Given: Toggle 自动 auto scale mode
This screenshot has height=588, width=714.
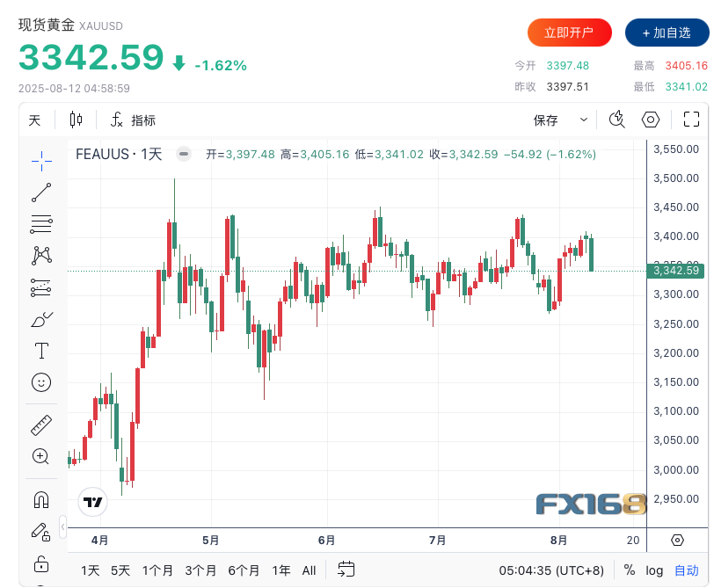Looking at the screenshot, I should (x=686, y=570).
